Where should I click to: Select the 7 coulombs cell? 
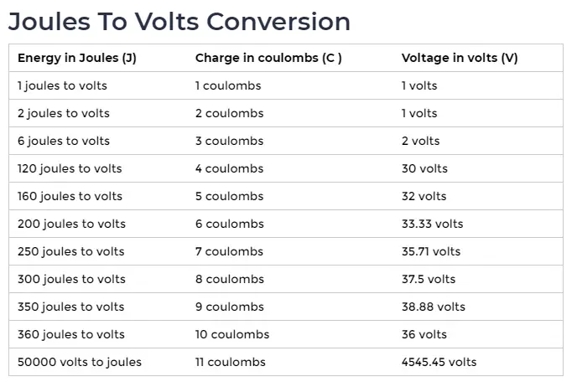pyautogui.click(x=229, y=251)
